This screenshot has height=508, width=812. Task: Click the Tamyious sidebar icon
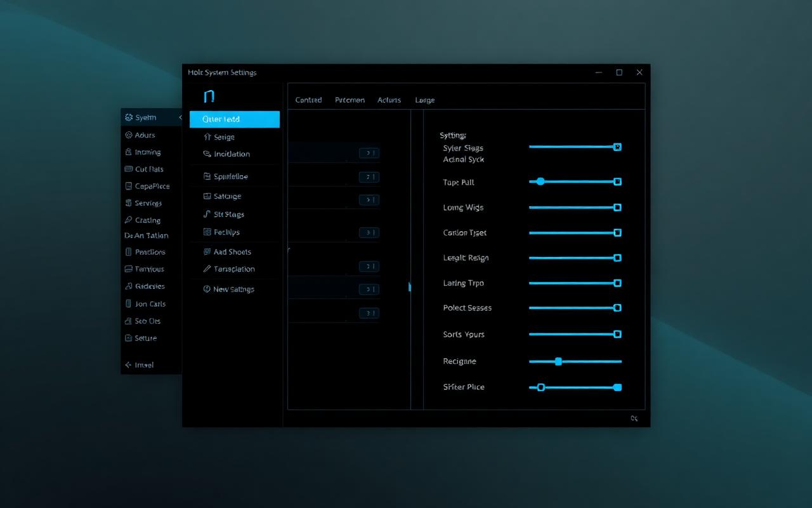click(x=129, y=269)
